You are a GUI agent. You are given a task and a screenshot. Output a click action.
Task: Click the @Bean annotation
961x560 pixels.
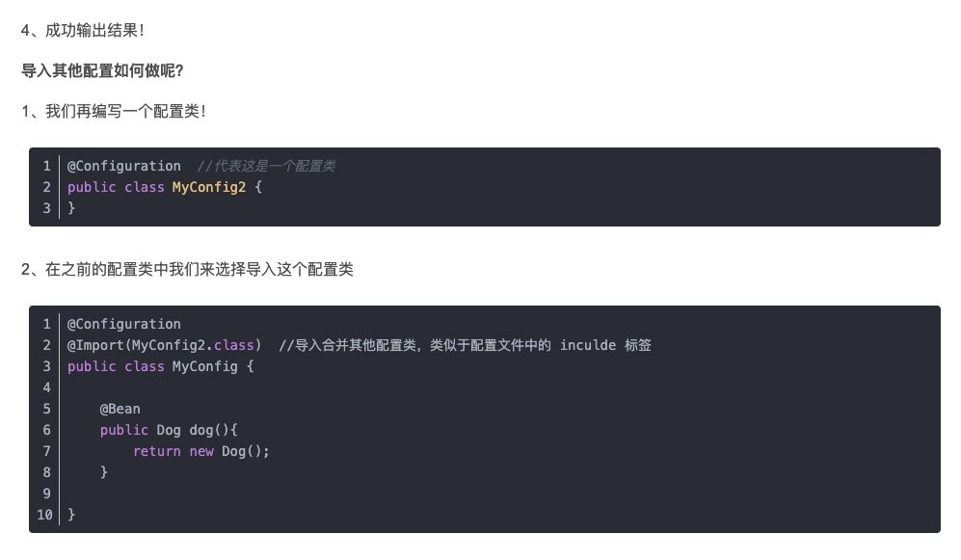(120, 409)
